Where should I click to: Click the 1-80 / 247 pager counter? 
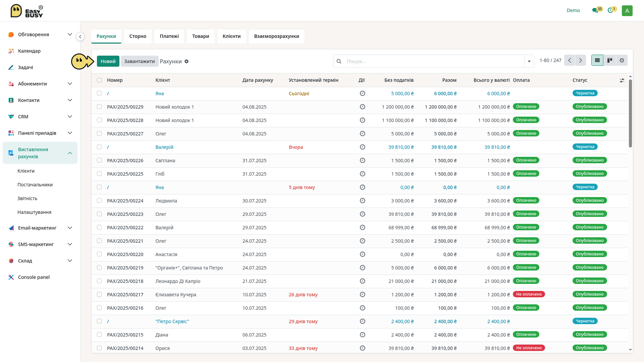(x=550, y=60)
